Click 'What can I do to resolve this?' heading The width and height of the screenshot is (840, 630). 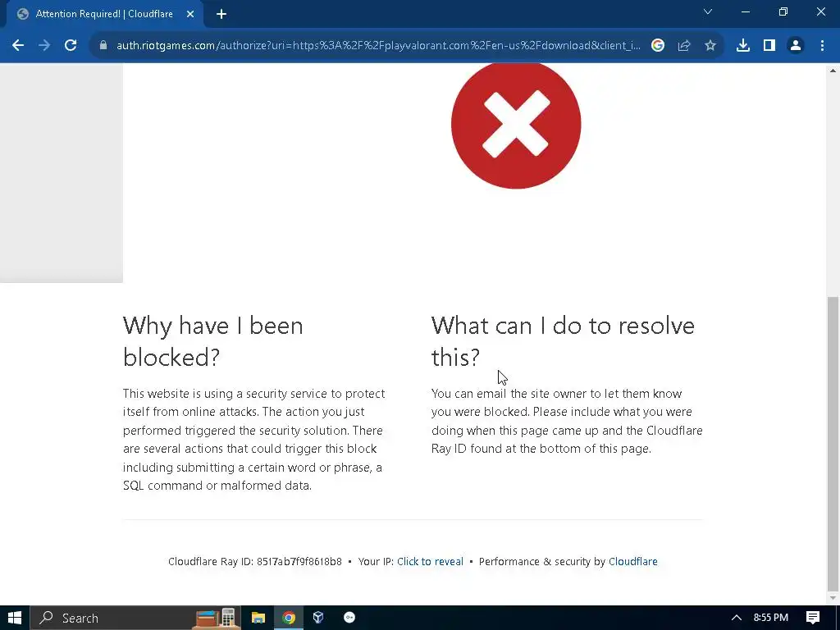pyautogui.click(x=563, y=341)
